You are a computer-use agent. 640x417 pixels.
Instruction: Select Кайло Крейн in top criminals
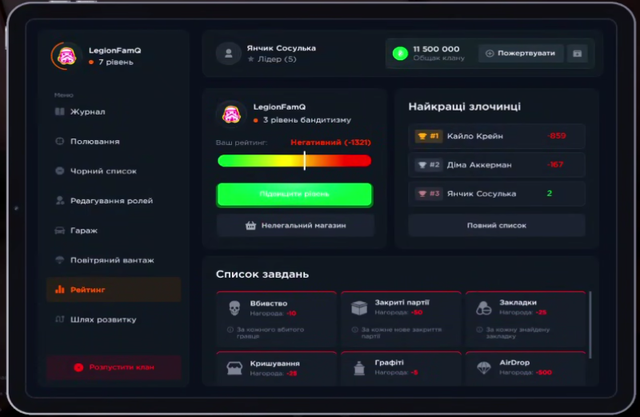497,136
